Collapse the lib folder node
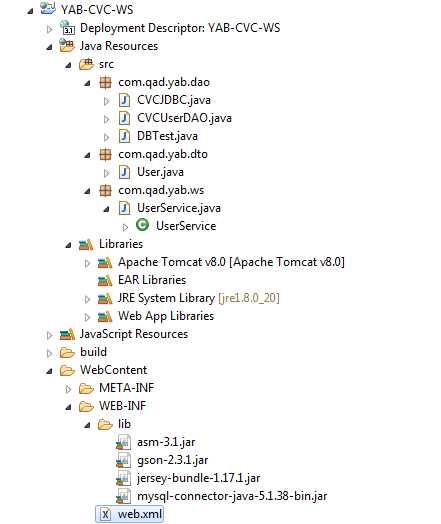Viewport: 441px width, 524px height. coord(88,425)
